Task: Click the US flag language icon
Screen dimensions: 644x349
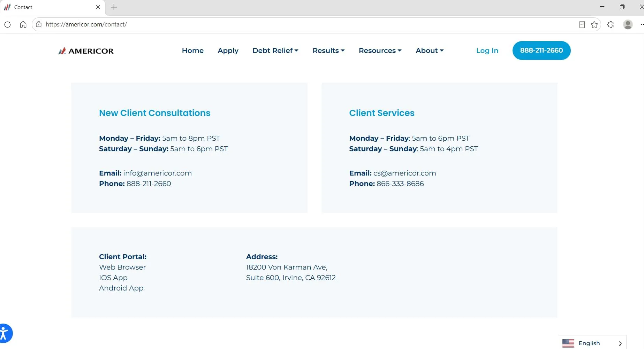Action: [568, 343]
